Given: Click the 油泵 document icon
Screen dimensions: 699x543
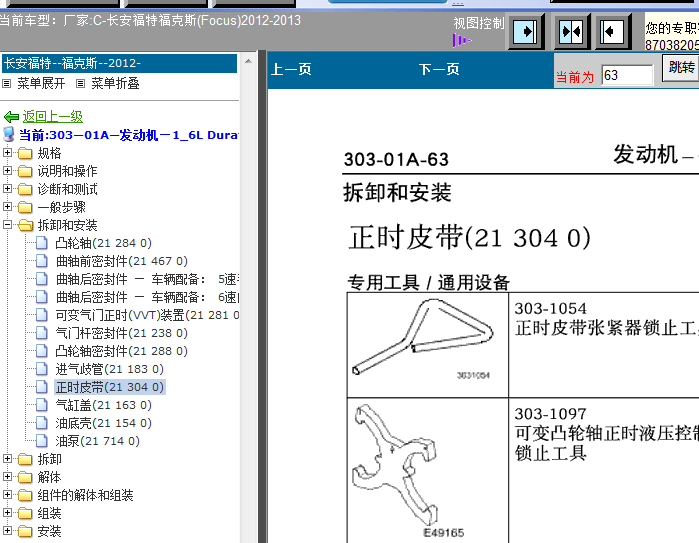Looking at the screenshot, I should pyautogui.click(x=42, y=441).
